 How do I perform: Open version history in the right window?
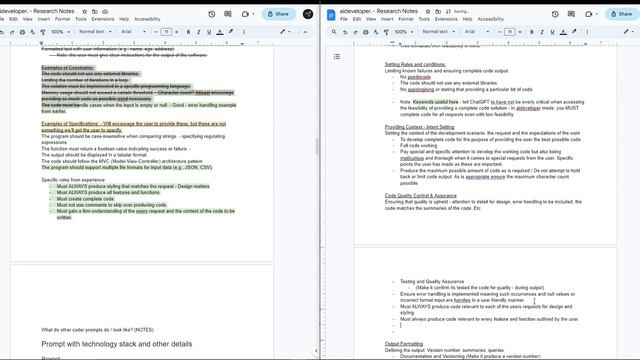tap(555, 14)
